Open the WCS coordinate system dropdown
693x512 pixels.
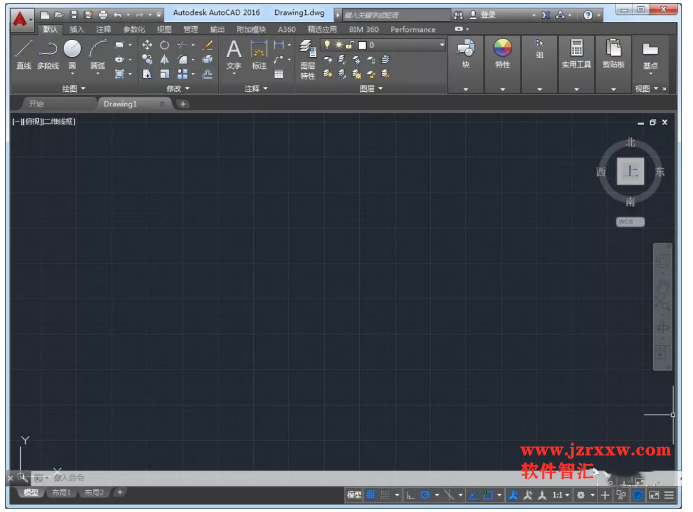point(630,222)
